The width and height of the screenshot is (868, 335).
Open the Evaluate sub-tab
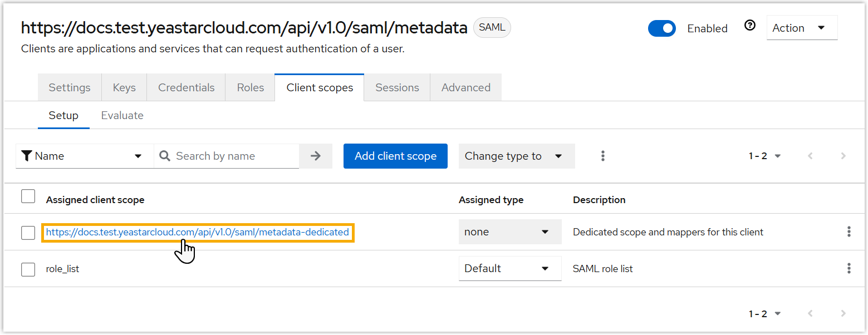pos(122,116)
